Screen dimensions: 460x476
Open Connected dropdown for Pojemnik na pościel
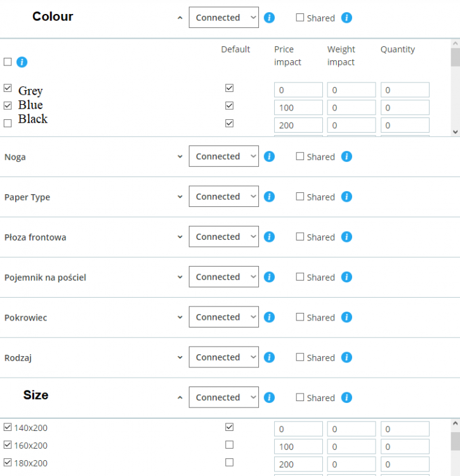click(223, 277)
